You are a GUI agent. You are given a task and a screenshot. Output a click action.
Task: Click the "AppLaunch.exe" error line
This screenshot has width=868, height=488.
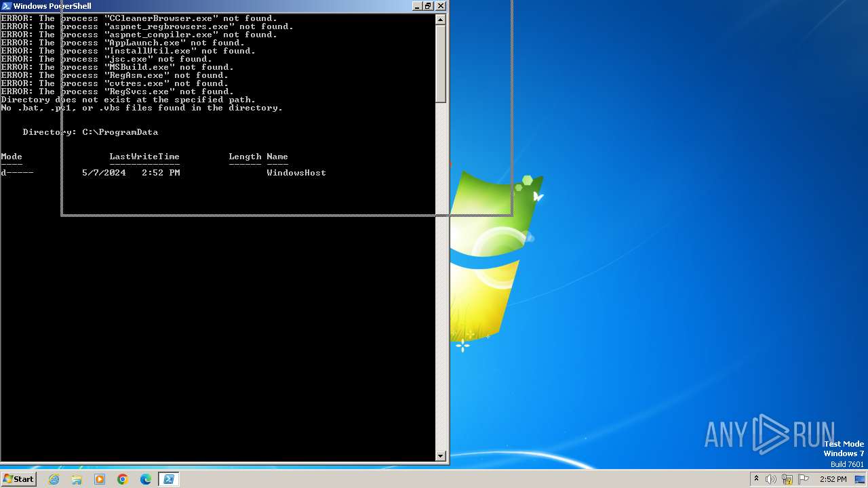click(x=123, y=43)
